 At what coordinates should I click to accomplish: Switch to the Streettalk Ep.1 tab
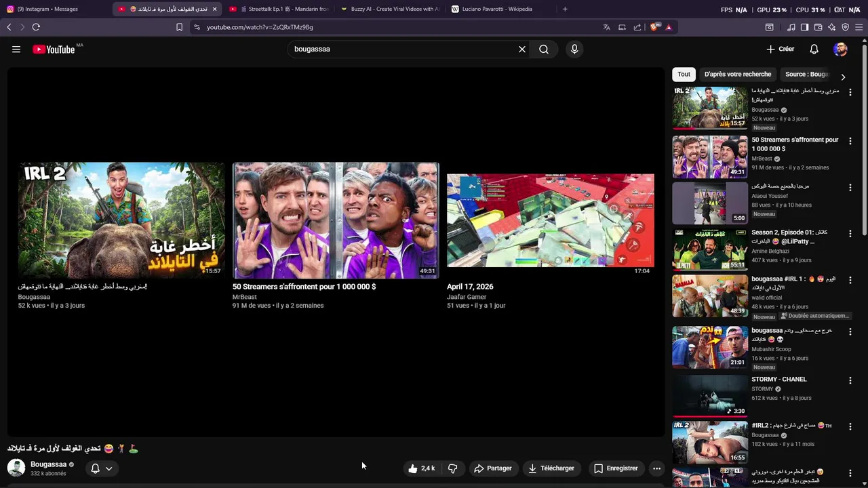click(279, 9)
